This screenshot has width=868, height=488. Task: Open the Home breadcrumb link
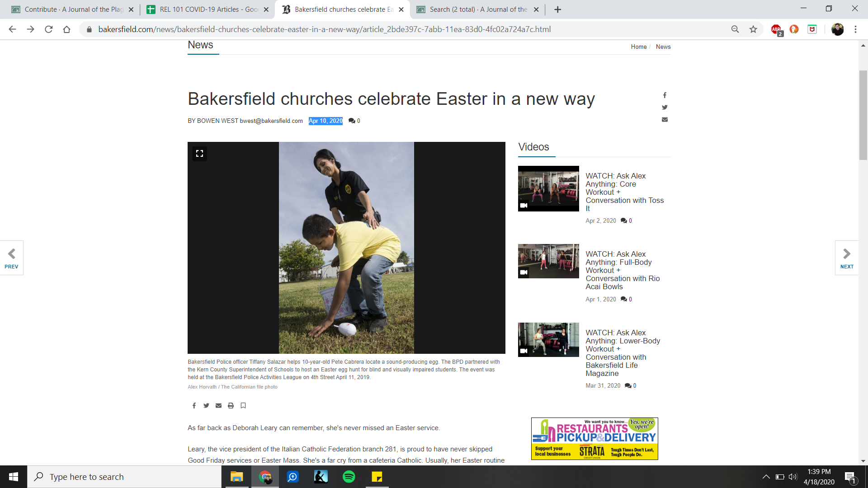pyautogui.click(x=638, y=47)
